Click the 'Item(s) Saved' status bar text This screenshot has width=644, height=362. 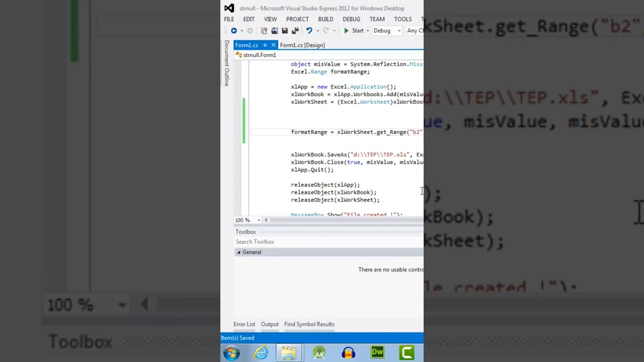click(x=237, y=338)
